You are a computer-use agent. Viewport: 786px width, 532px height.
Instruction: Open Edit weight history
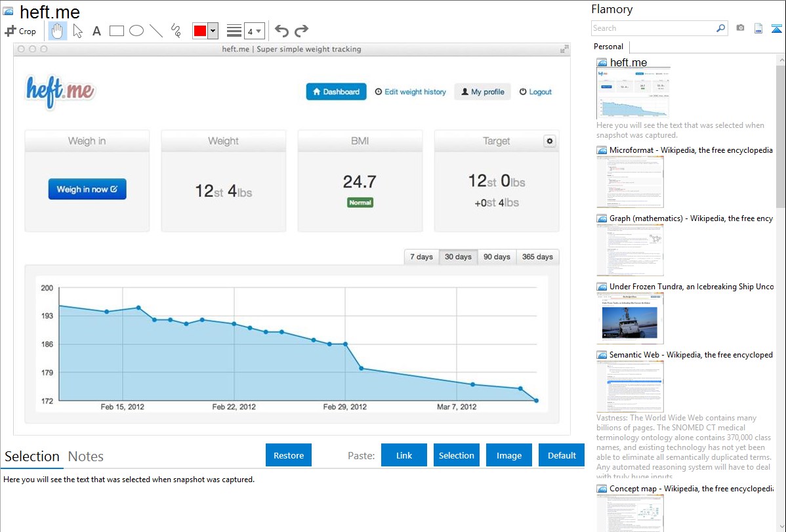411,92
